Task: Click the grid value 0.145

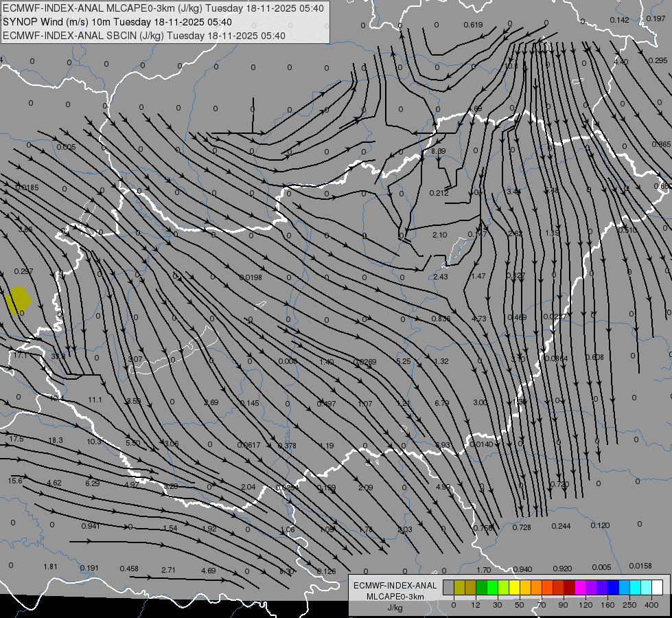Action: pyautogui.click(x=249, y=403)
